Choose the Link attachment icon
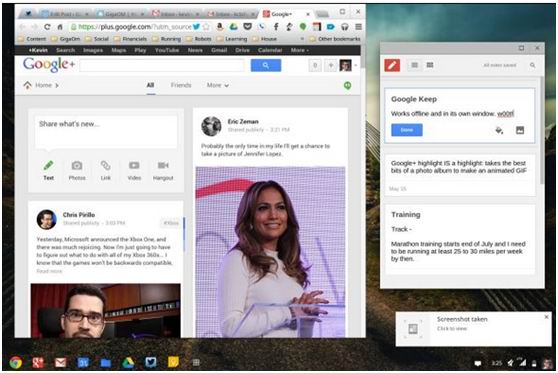The height and width of the screenshot is (373, 558). point(106,170)
